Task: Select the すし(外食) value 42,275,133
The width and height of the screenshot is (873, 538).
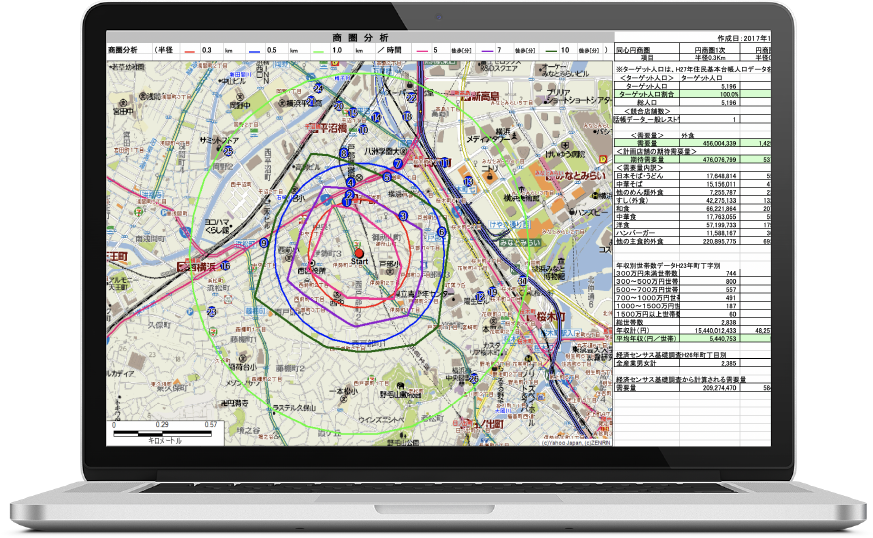Action: (x=710, y=200)
